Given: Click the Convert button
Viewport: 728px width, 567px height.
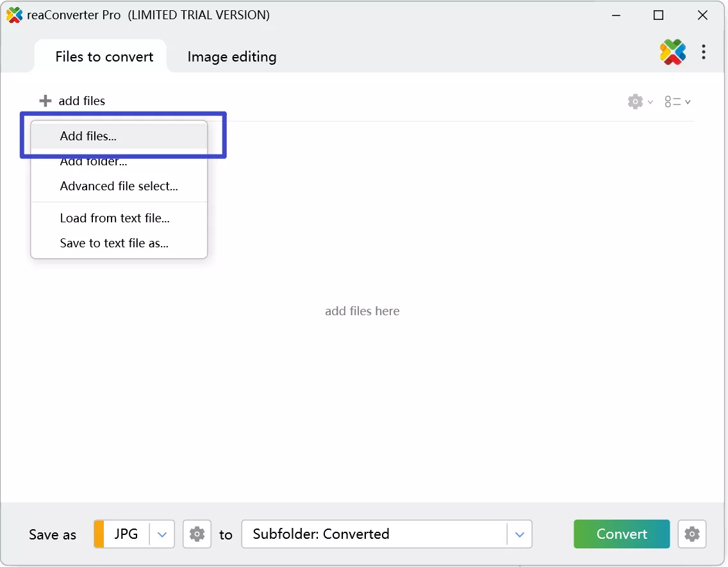Looking at the screenshot, I should pyautogui.click(x=621, y=534).
